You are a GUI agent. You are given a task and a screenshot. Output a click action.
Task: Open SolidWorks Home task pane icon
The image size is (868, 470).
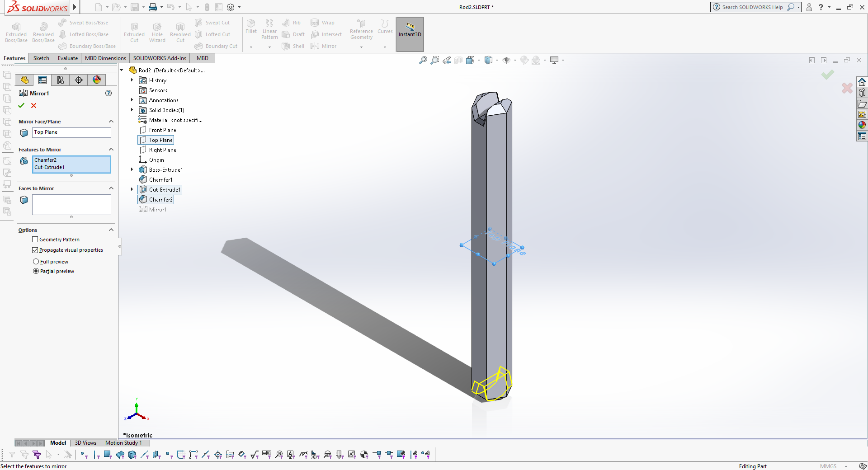pyautogui.click(x=862, y=82)
